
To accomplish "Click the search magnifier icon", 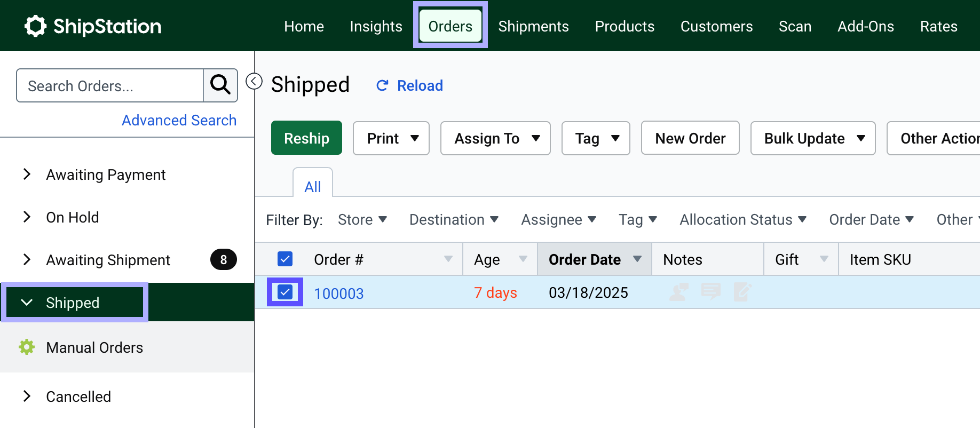I will tap(220, 85).
